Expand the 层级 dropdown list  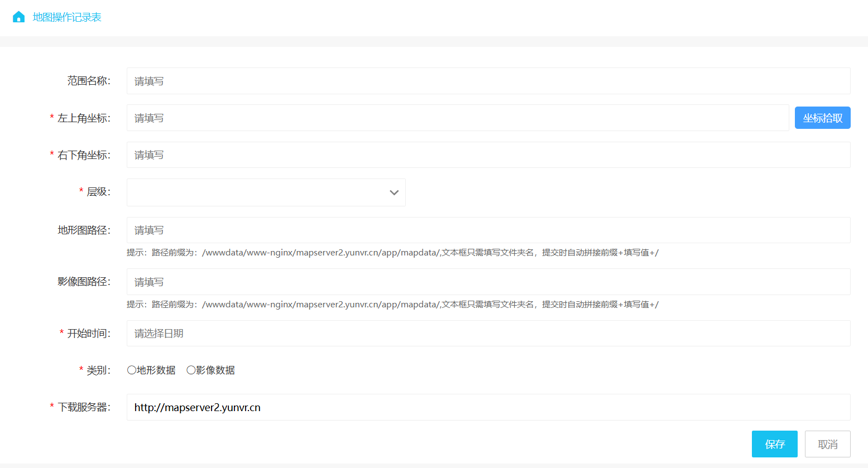266,192
